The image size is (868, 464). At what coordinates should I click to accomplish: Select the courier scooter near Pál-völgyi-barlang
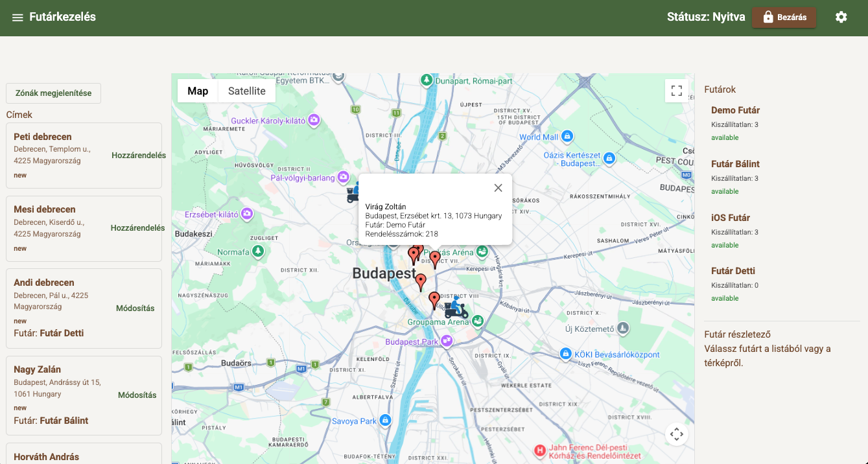tap(353, 192)
